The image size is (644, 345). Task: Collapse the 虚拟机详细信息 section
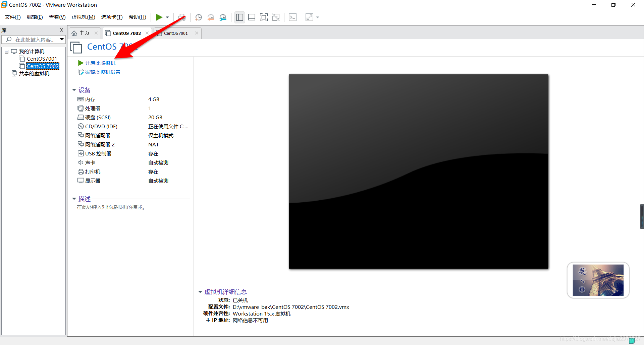pyautogui.click(x=200, y=292)
